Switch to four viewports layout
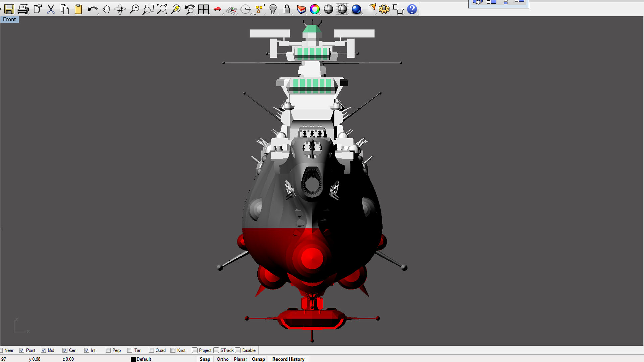 tap(203, 9)
